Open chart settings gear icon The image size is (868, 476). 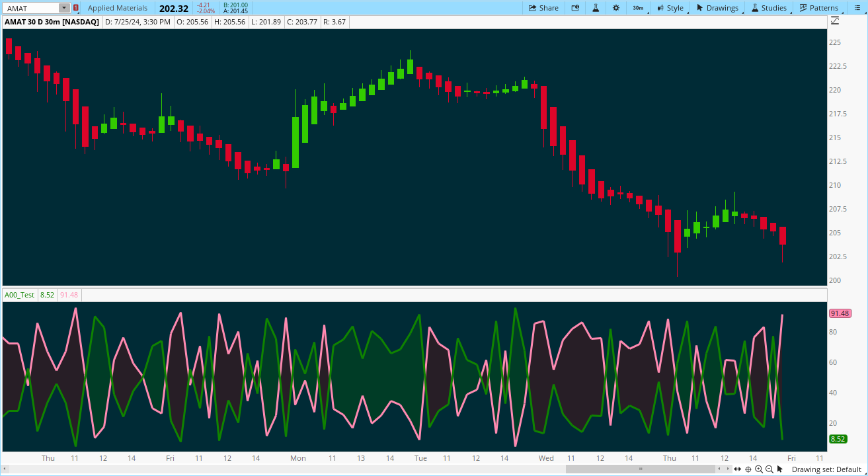click(x=616, y=8)
